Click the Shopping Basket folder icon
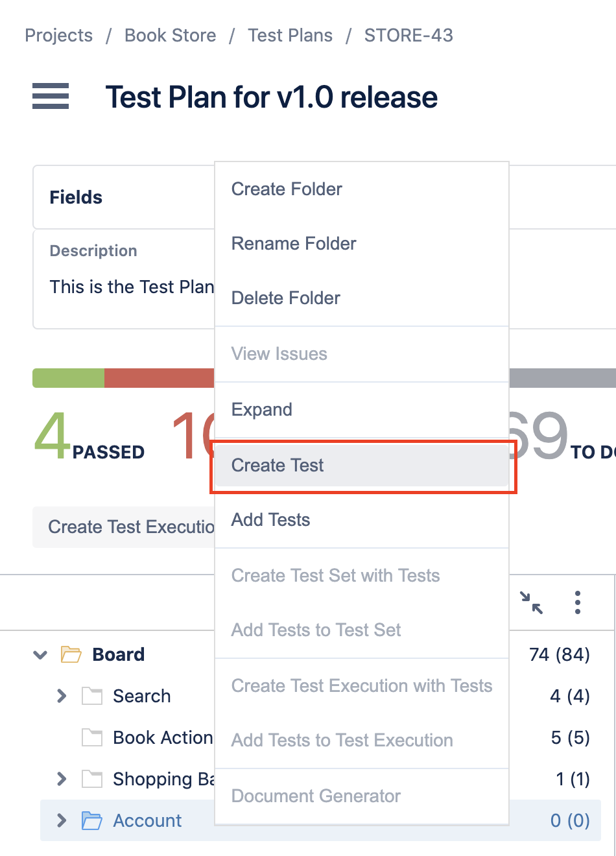The width and height of the screenshot is (616, 856). (x=92, y=779)
